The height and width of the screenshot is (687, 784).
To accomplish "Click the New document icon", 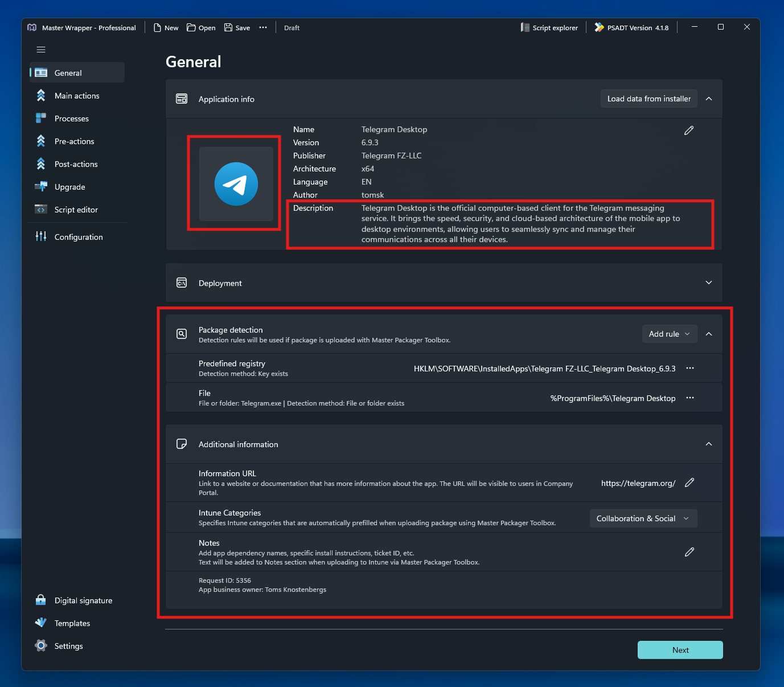I will point(157,27).
